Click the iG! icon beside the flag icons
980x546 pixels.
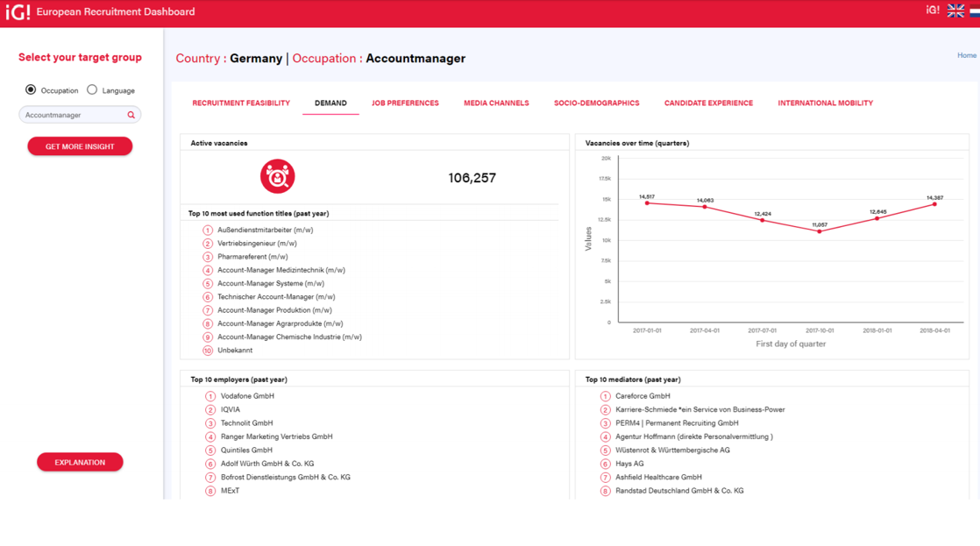(x=933, y=11)
